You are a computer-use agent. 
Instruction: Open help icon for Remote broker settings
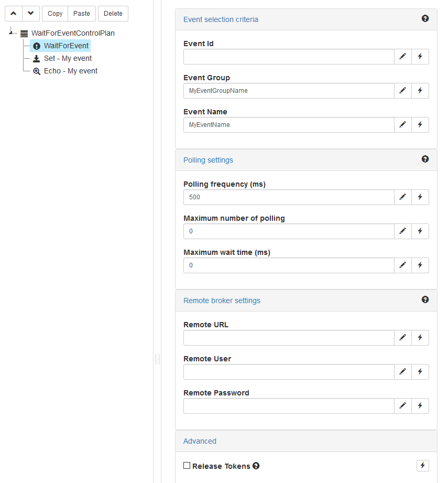[425, 300]
